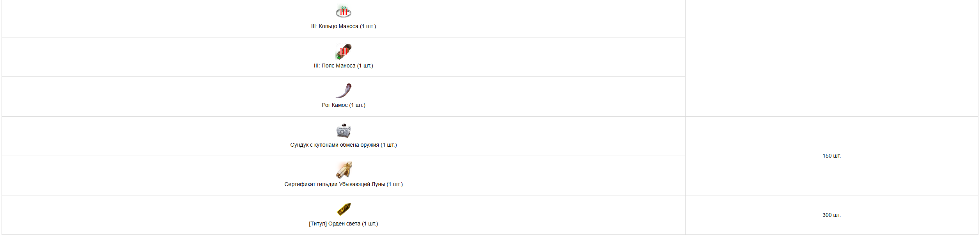Open 'Сундук с купонами обмена оружия' text

(335, 145)
